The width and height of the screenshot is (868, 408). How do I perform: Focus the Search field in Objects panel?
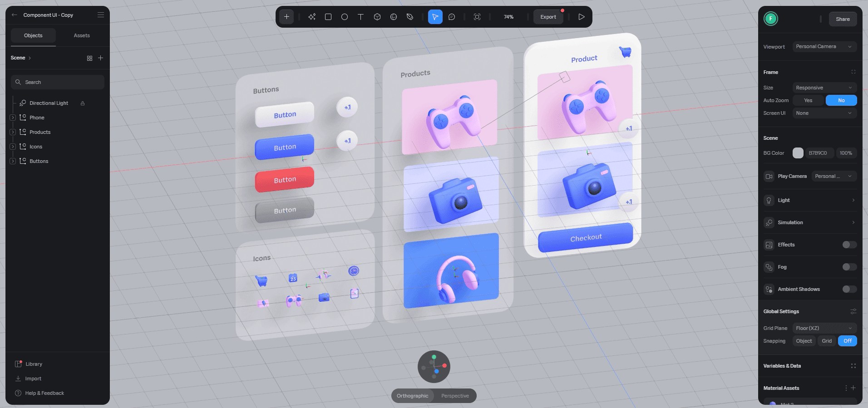[x=58, y=82]
